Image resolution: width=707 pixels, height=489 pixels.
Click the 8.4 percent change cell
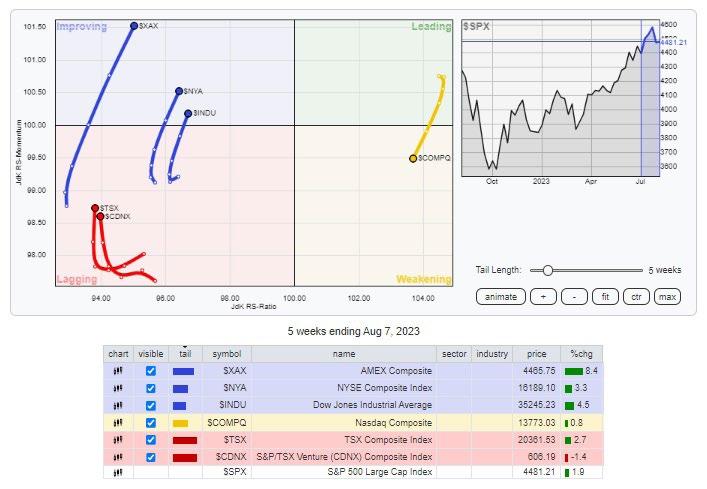click(x=581, y=371)
